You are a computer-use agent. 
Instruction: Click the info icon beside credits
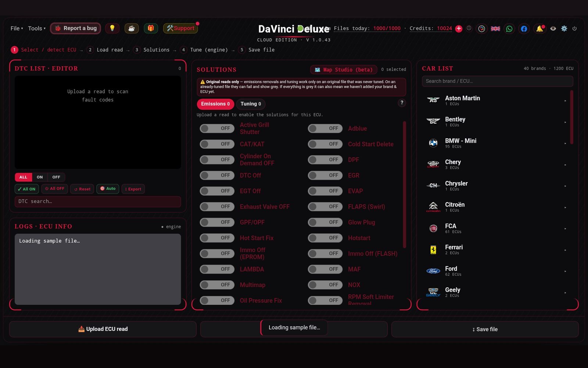click(x=469, y=28)
